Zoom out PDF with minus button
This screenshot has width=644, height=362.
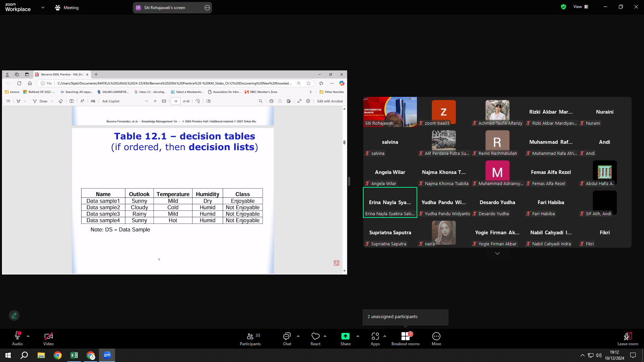[x=147, y=101]
